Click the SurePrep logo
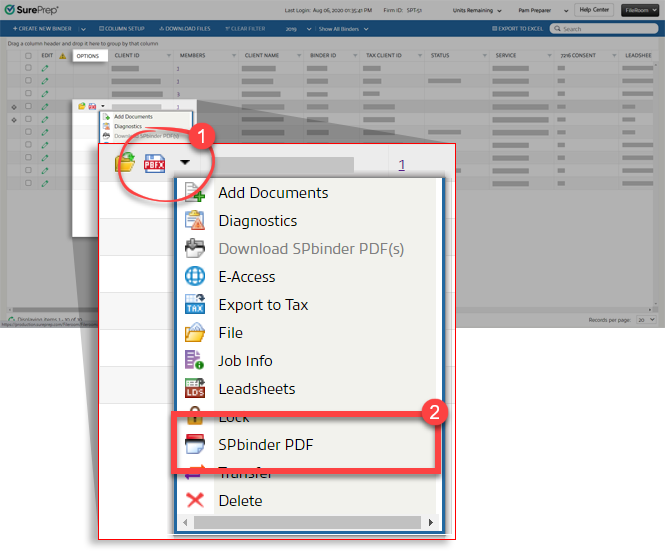Viewport: 665px width, 556px height. coord(31,10)
